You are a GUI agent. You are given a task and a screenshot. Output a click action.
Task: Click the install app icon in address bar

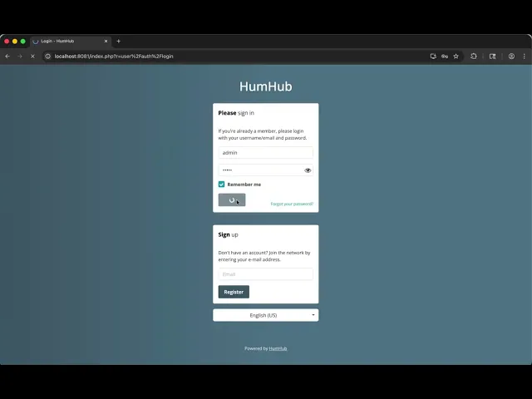[433, 57]
